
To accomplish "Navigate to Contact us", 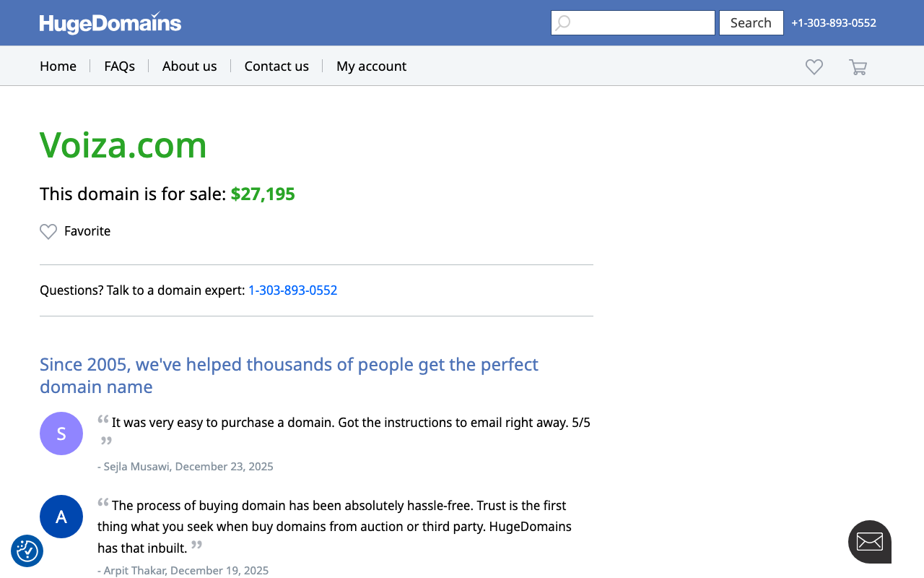I will 276,66.
